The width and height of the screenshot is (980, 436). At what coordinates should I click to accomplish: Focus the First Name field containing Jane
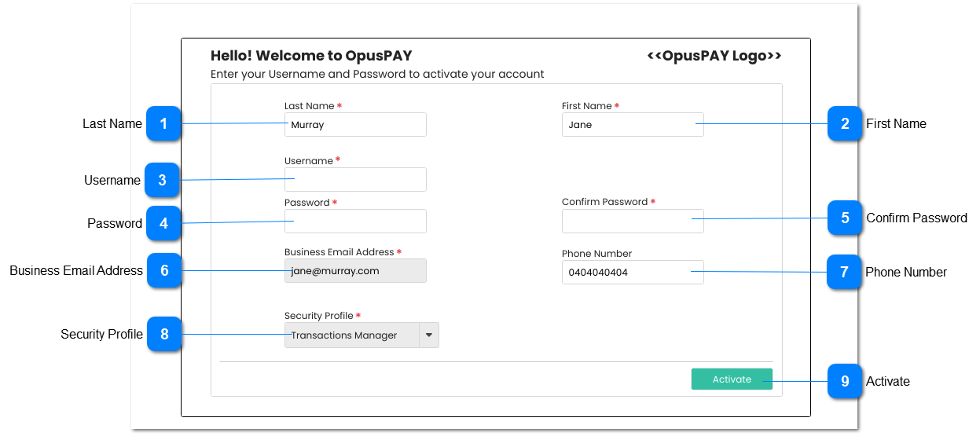coord(633,125)
